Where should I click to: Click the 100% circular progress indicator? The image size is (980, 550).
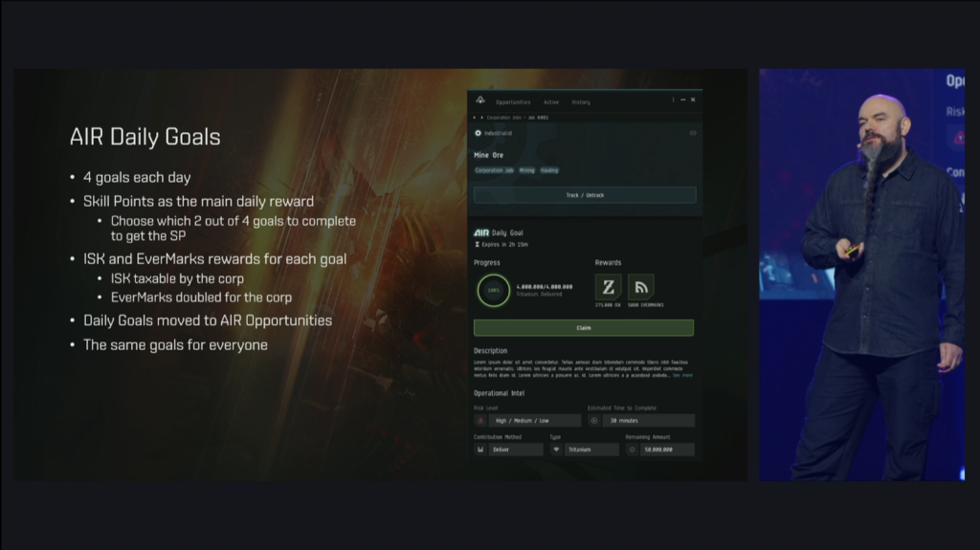493,291
